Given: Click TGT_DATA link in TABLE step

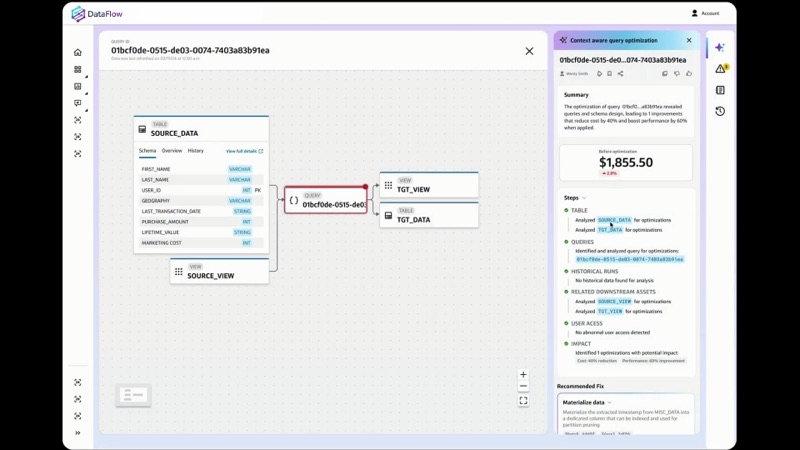Looking at the screenshot, I should 610,230.
